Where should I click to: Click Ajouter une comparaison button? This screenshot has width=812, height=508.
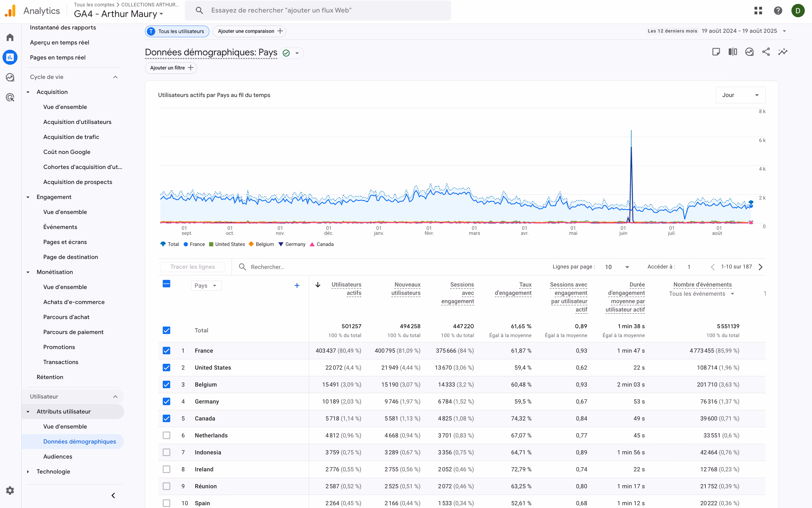click(249, 31)
